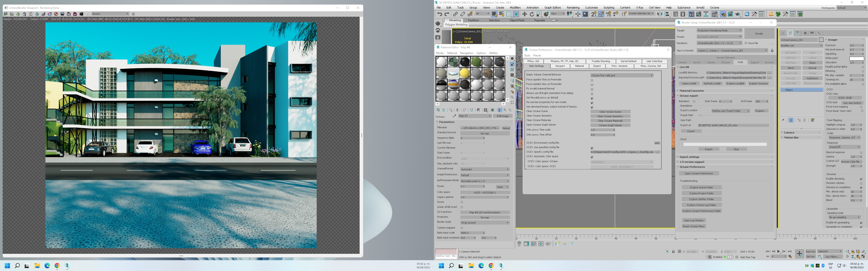
Task: Open the Beauty render pass dropdown
Action: click(110, 14)
